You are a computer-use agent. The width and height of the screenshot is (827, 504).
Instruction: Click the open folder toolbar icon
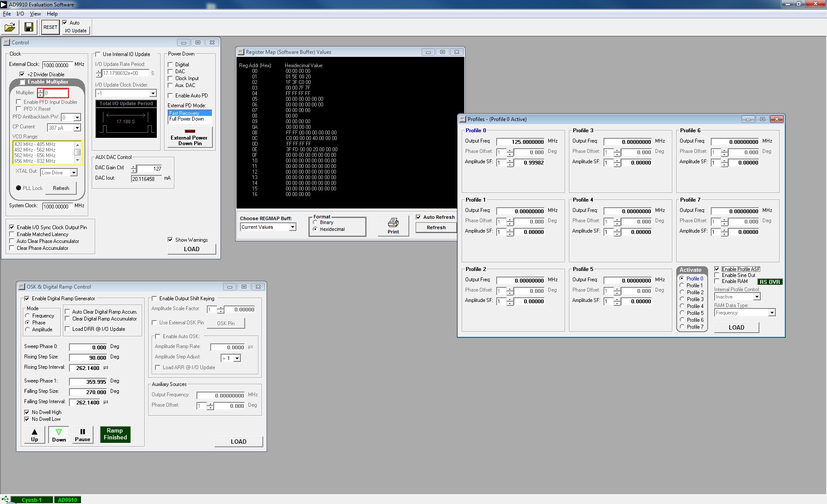coord(9,27)
